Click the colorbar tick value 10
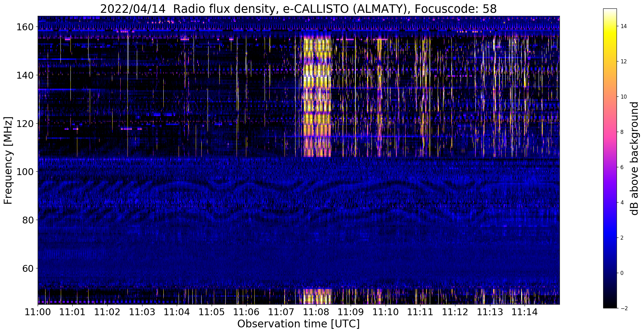This screenshot has height=333, width=644. pos(624,97)
